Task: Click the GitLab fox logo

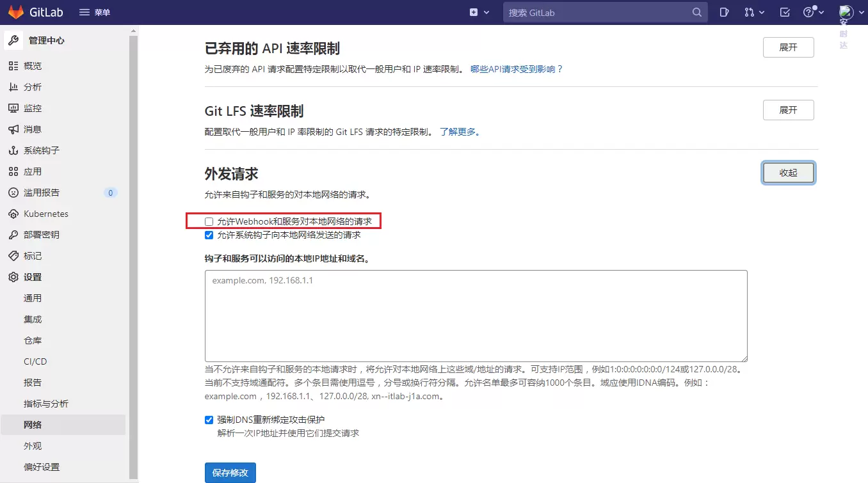Action: (16, 12)
